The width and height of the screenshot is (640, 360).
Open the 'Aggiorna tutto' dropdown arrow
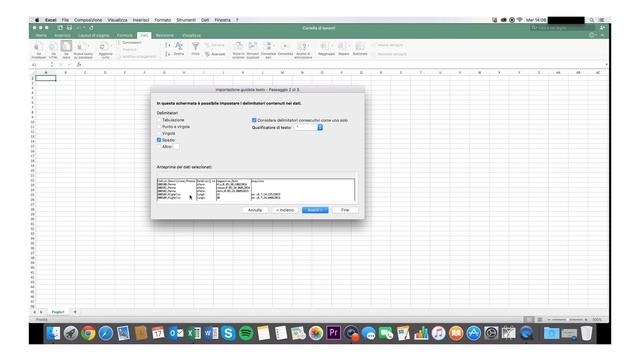pos(111,46)
